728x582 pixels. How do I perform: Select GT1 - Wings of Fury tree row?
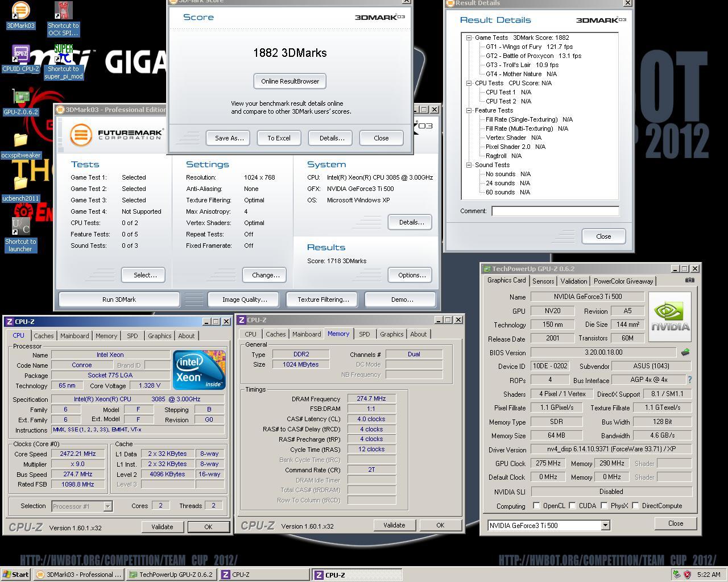529,47
